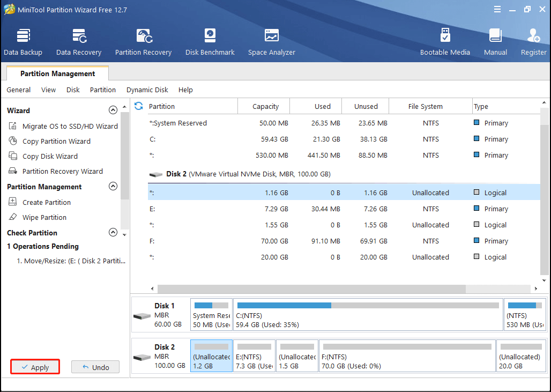This screenshot has width=551, height=392.
Task: Click the Create Partition icon
Action: click(x=13, y=202)
